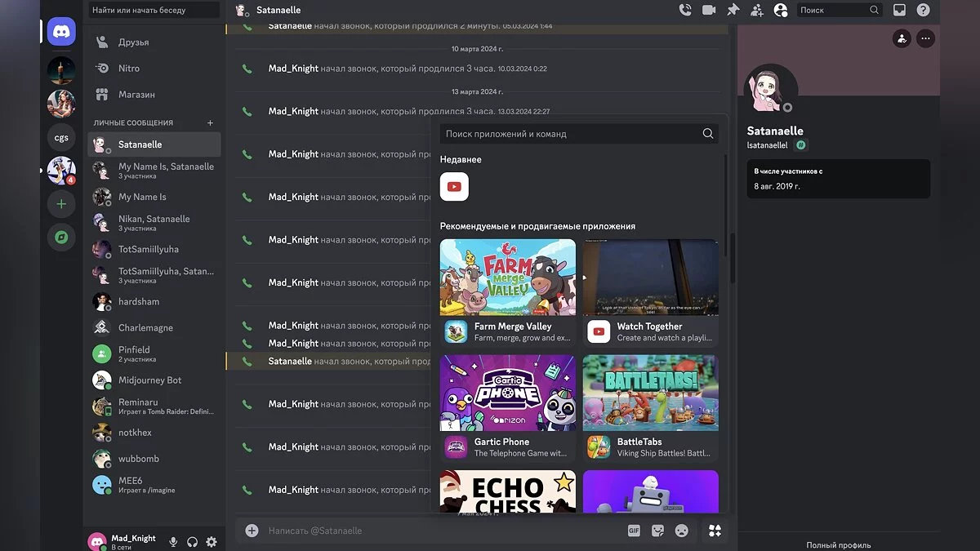Open the Midjourney Bot conversation

point(154,380)
